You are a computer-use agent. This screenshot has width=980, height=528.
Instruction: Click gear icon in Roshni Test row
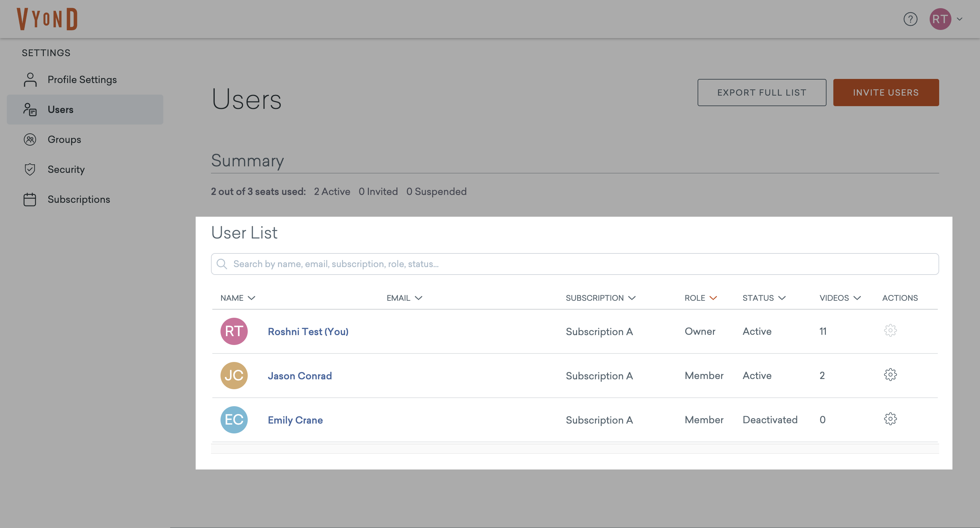[890, 330]
